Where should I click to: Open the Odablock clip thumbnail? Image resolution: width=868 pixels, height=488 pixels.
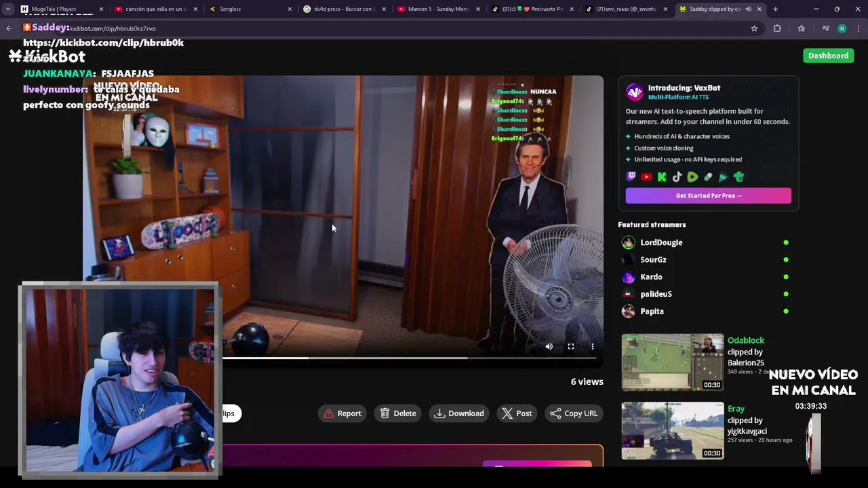(x=673, y=362)
